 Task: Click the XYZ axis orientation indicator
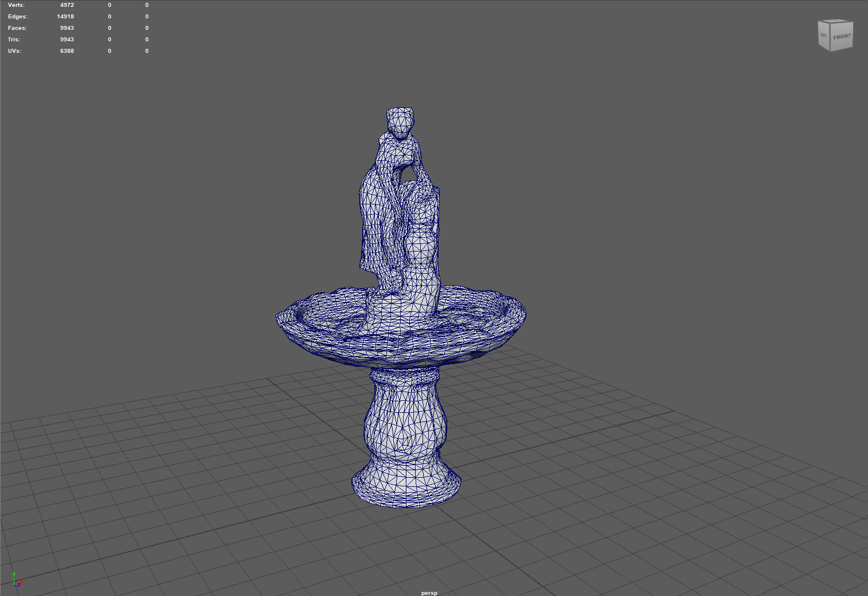click(x=17, y=579)
